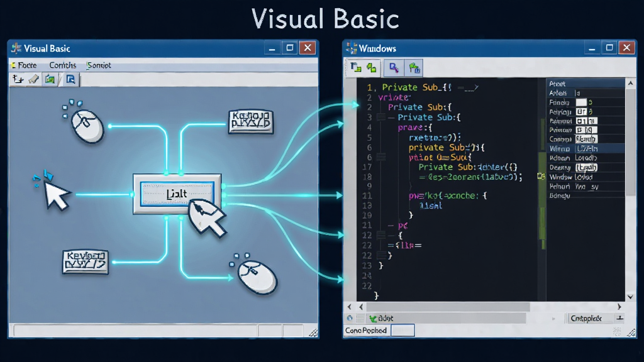Image resolution: width=644 pixels, height=362 pixels.
Task: Click the horizontal scrollbar thumb in code window
Action: pos(448,307)
